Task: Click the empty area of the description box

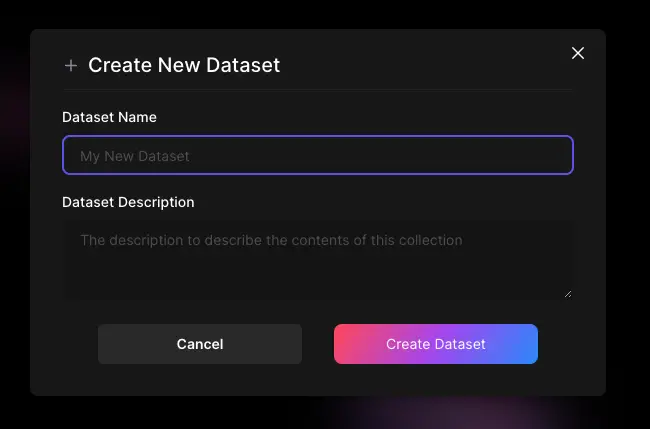Action: 318,276
